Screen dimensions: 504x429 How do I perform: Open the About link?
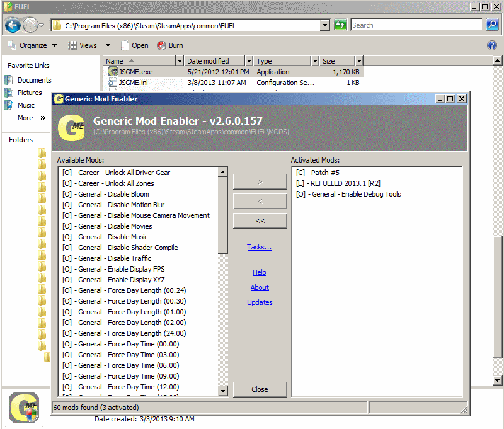(x=260, y=287)
